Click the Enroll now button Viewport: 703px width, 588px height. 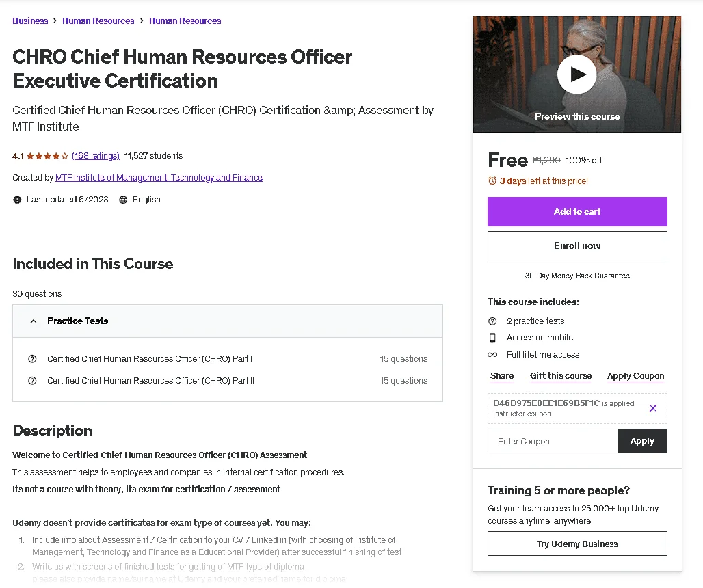point(577,245)
